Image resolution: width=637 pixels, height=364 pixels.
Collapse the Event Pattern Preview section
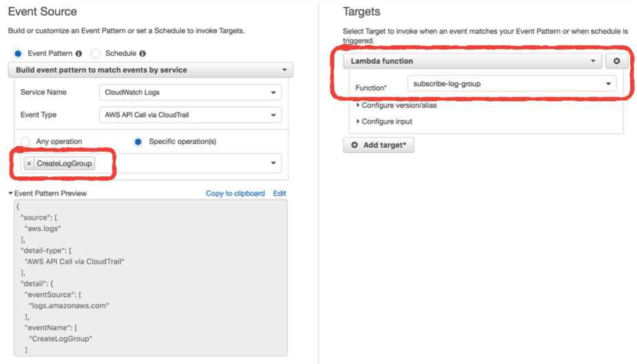[11, 194]
